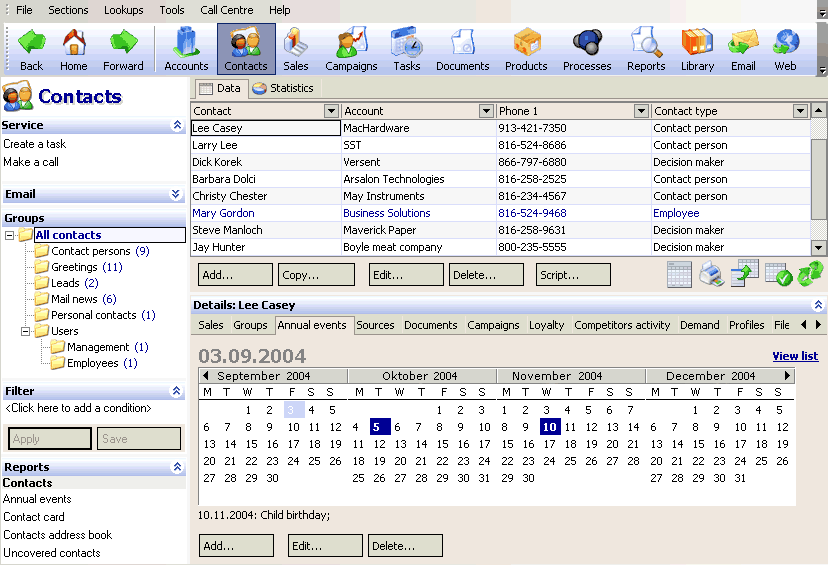This screenshot has width=828, height=565.
Task: Collapse the All contacts tree node
Action: pos(10,236)
